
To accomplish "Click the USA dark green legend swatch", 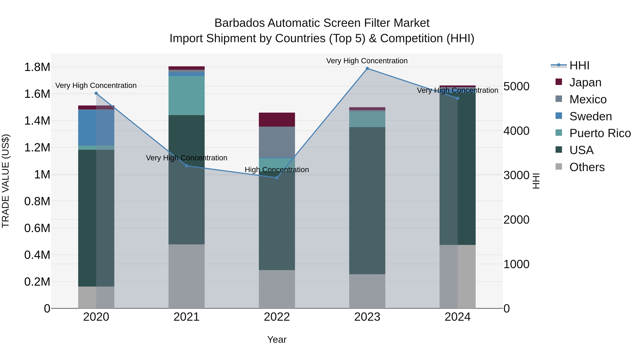I will coord(559,150).
